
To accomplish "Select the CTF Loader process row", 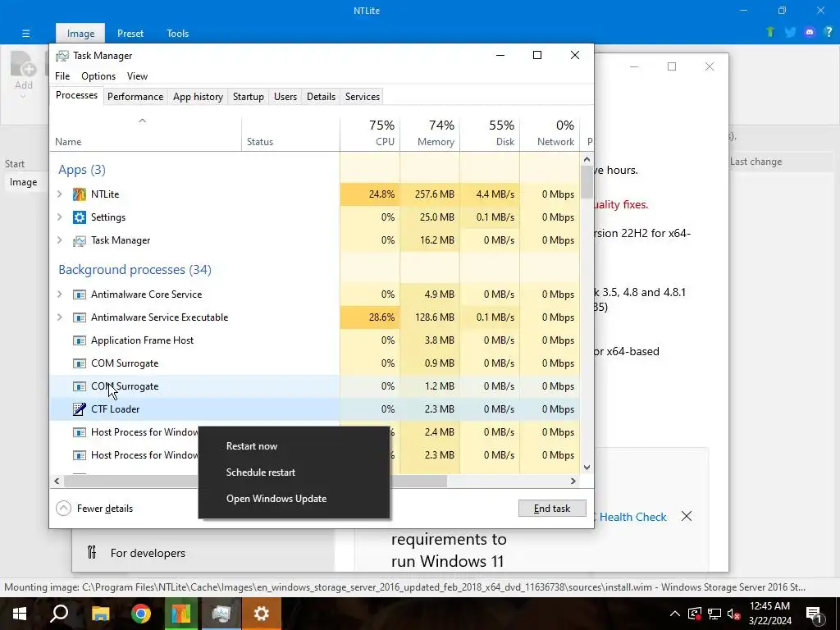I will (315, 409).
